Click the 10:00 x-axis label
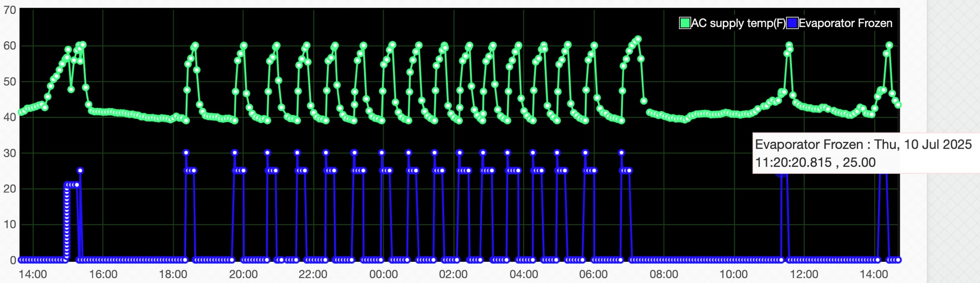The width and height of the screenshot is (980, 283). click(733, 274)
